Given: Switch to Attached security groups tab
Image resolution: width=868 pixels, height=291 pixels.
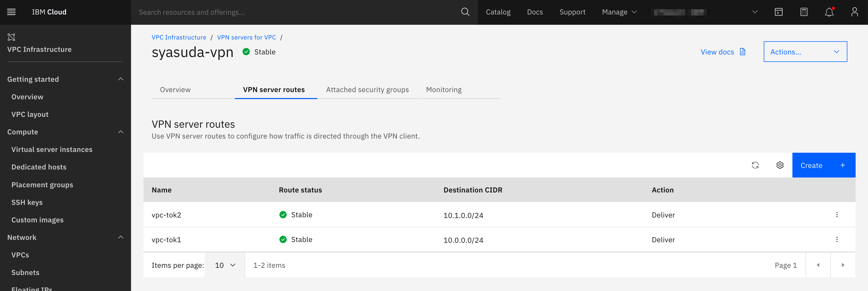Looking at the screenshot, I should click(367, 90).
